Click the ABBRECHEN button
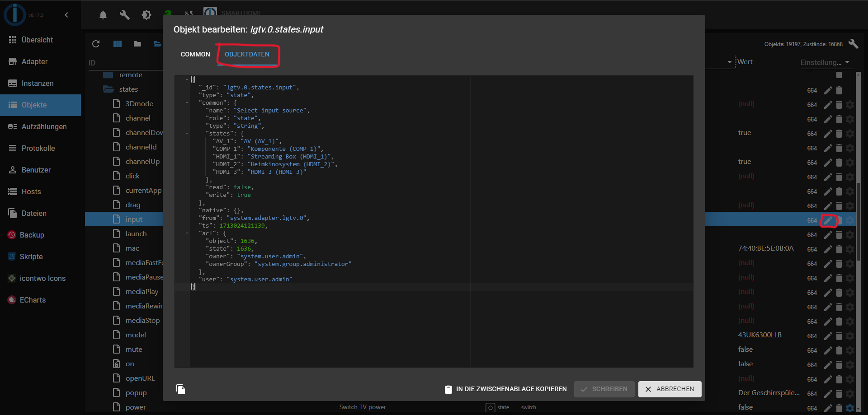The height and width of the screenshot is (415, 868). click(670, 389)
